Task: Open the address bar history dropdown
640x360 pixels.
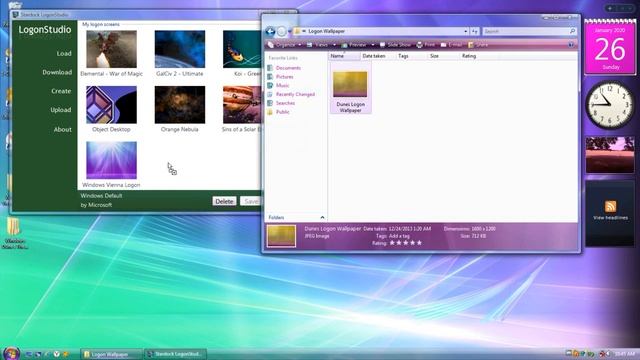Action: pos(465,31)
